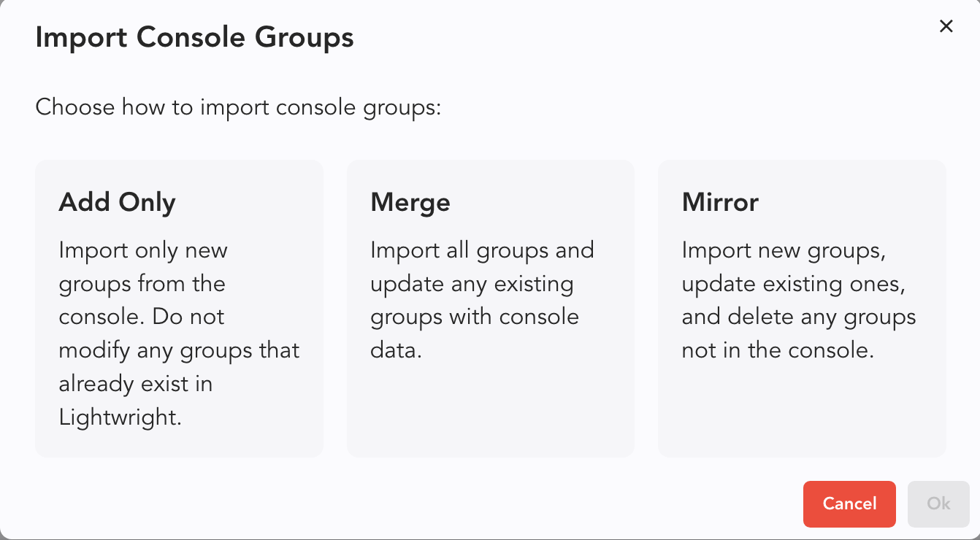
Task: Click the "Merge" heading text
Action: tap(410, 202)
